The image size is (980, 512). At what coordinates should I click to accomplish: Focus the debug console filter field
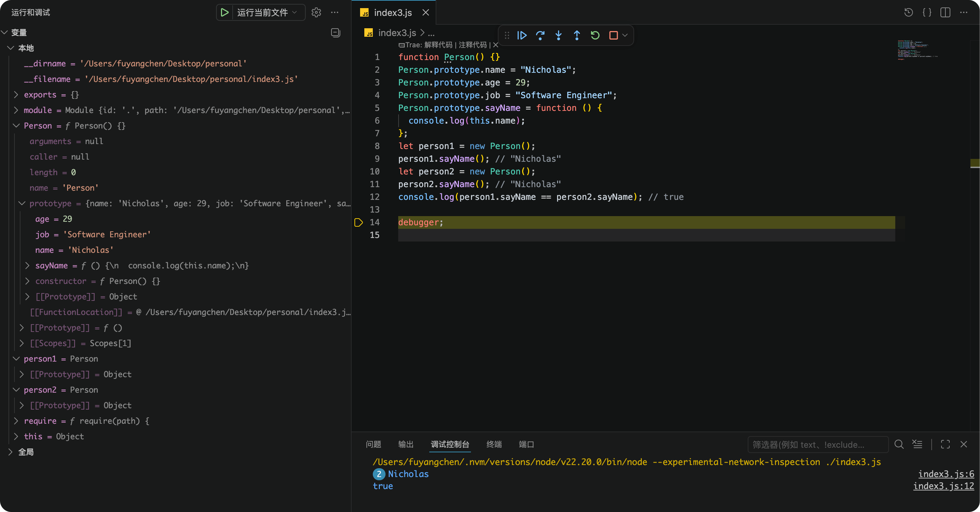(x=818, y=444)
